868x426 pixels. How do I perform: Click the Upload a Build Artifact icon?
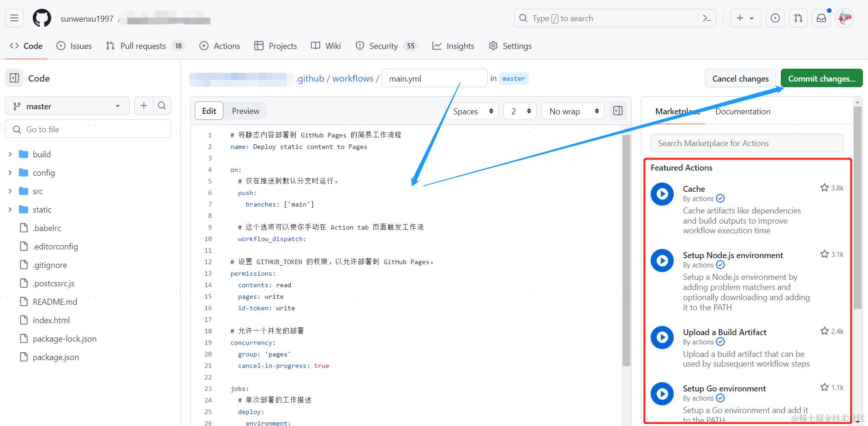[x=662, y=337]
